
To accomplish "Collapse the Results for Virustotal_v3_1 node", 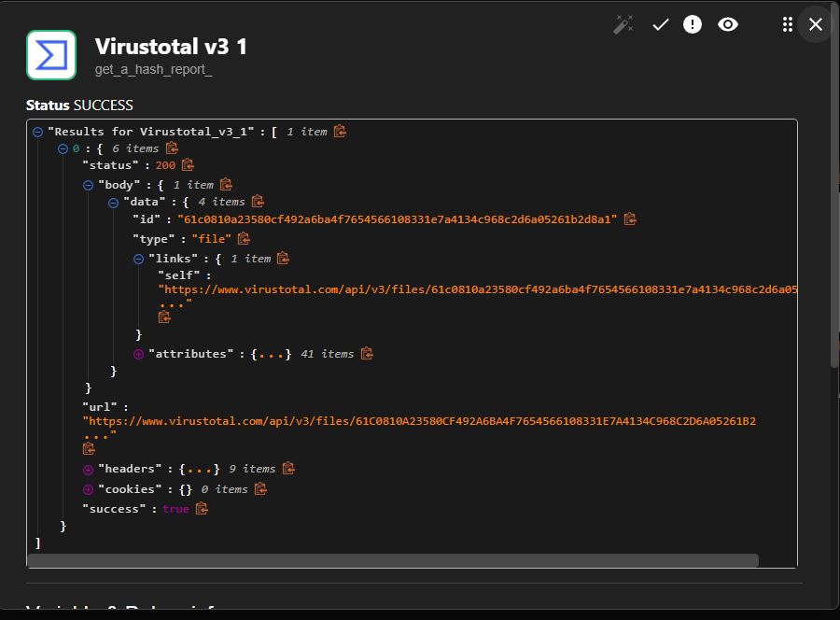I will [37, 132].
